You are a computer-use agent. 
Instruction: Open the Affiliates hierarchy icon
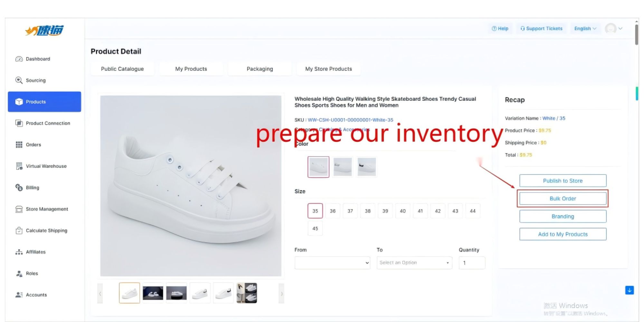pyautogui.click(x=19, y=252)
